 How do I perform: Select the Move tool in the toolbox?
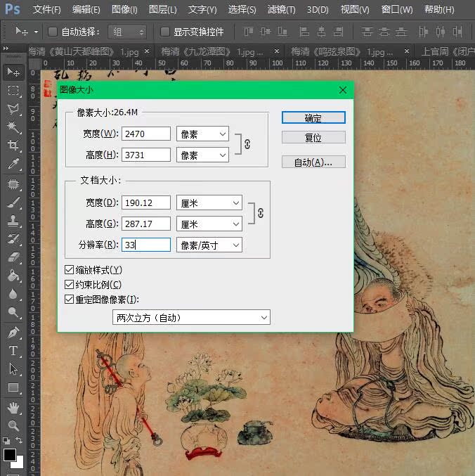point(13,72)
